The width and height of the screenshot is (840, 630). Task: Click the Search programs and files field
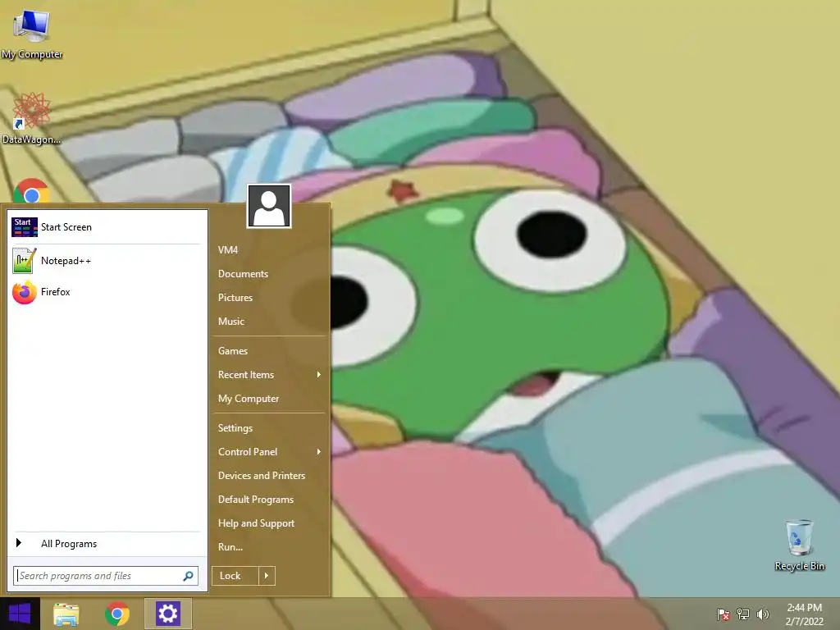[x=106, y=576]
